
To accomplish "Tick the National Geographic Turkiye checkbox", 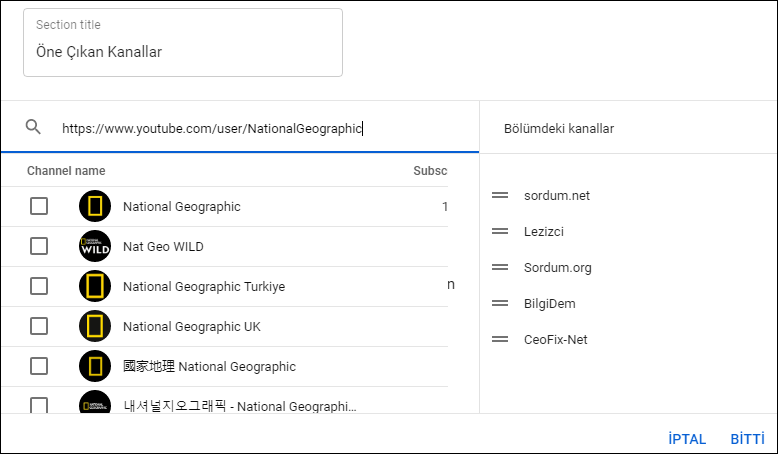I will click(x=39, y=286).
